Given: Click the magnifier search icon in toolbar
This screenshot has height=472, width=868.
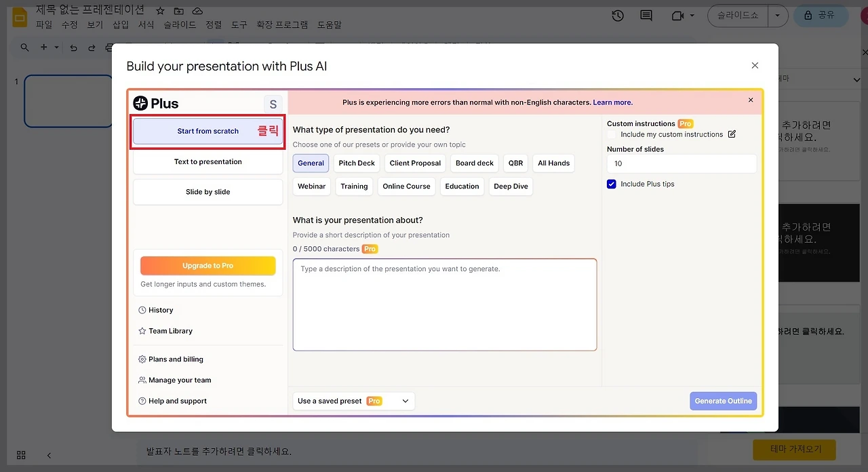Looking at the screenshot, I should pyautogui.click(x=25, y=47).
